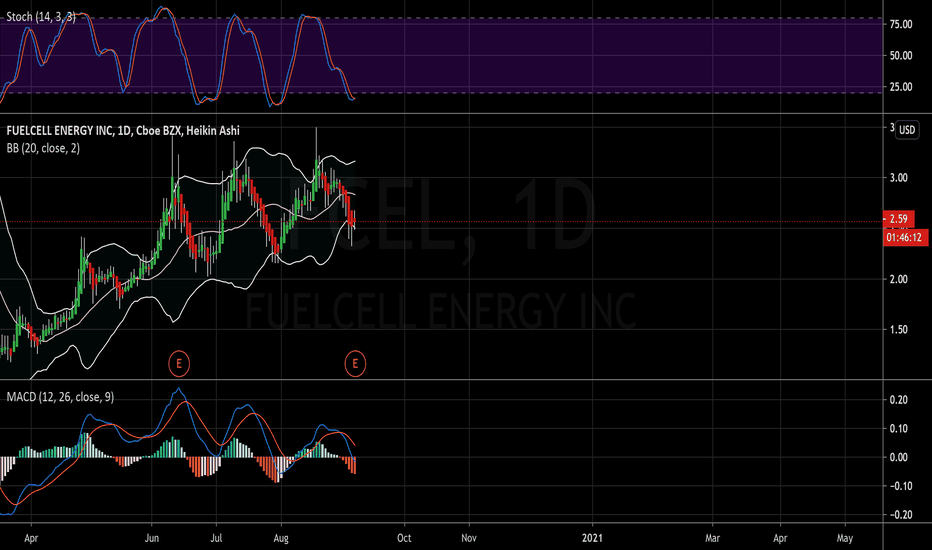Click the Jun label on time axis
Screen dimensions: 932x550
pyautogui.click(x=152, y=539)
